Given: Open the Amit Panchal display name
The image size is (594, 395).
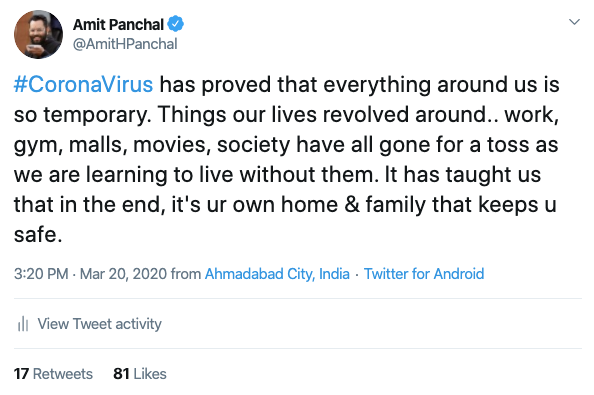Looking at the screenshot, I should pyautogui.click(x=118, y=25).
